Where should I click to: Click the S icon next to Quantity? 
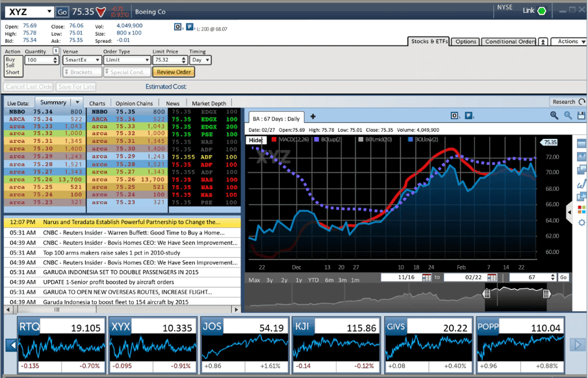[56, 51]
